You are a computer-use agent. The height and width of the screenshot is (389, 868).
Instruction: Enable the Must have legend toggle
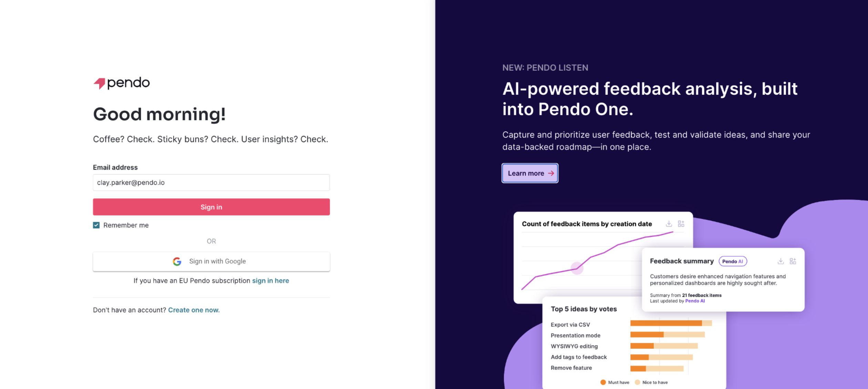coord(603,382)
